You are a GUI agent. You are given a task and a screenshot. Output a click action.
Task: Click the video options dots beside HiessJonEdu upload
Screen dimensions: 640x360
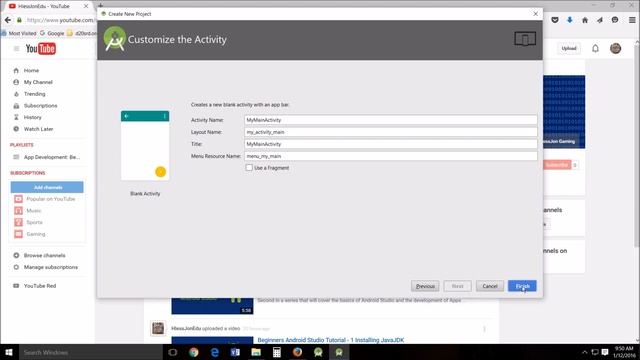pos(484,329)
